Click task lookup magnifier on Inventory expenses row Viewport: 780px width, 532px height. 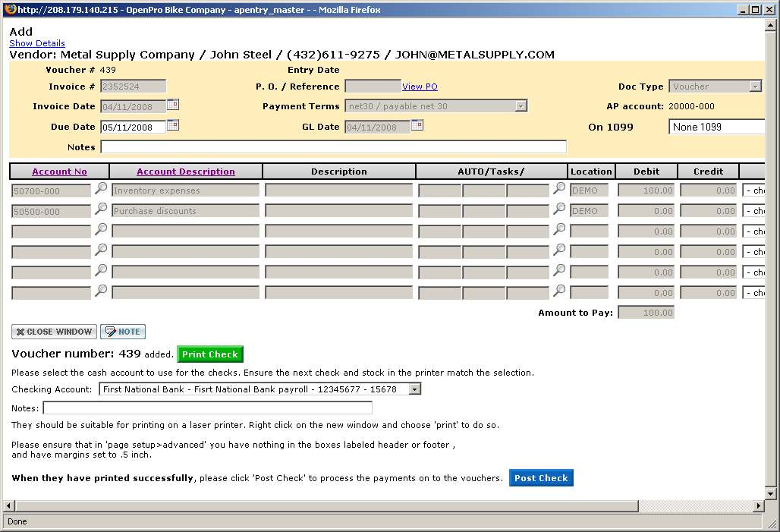pyautogui.click(x=559, y=189)
